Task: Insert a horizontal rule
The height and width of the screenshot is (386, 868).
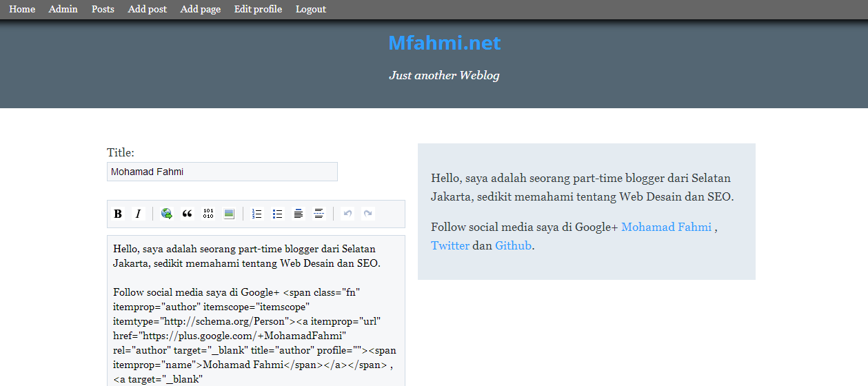Action: coord(319,214)
